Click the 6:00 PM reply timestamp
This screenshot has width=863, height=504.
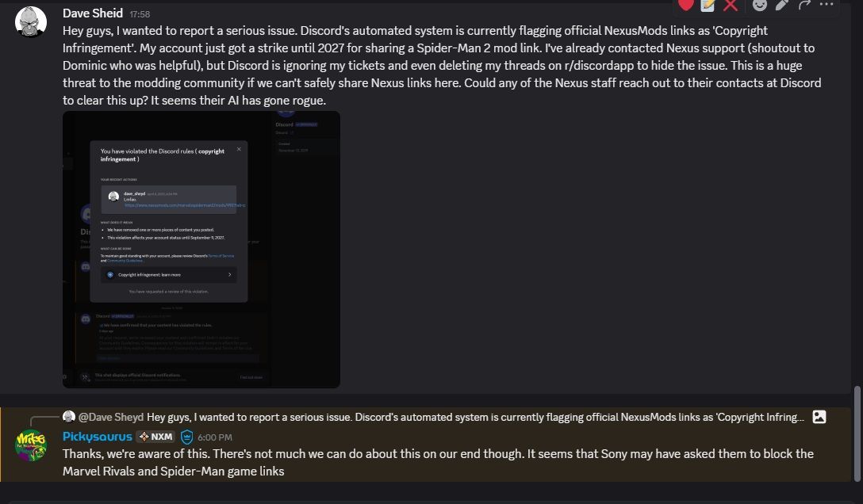point(215,437)
